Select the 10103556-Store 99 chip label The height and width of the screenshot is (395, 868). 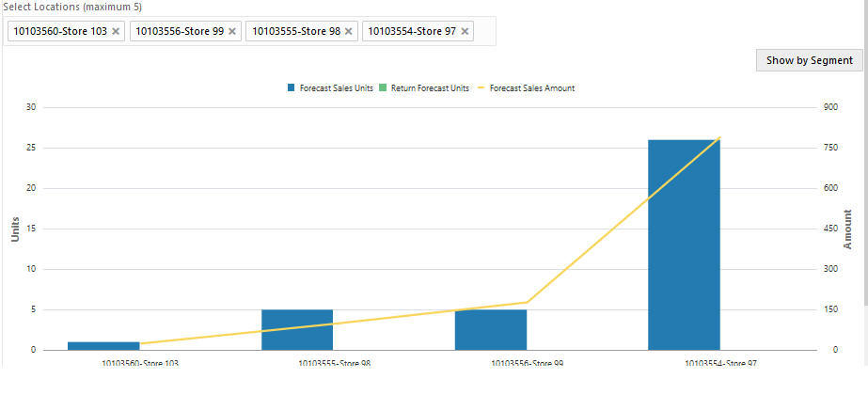[180, 32]
